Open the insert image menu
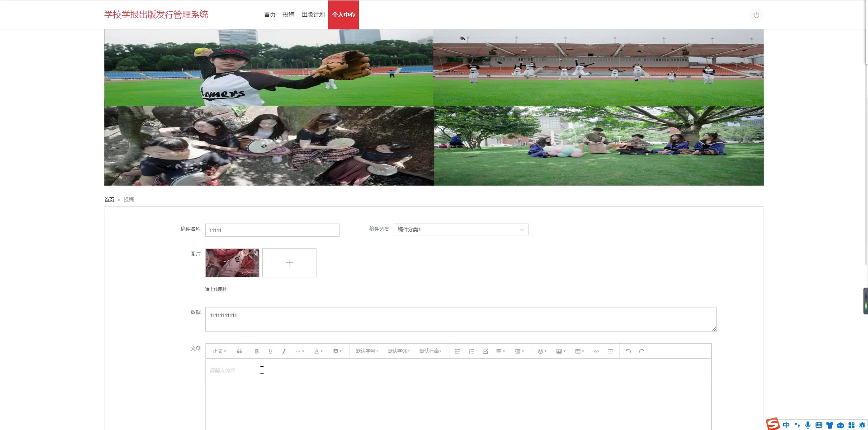Viewport: 868px width, 430px height. click(x=561, y=351)
